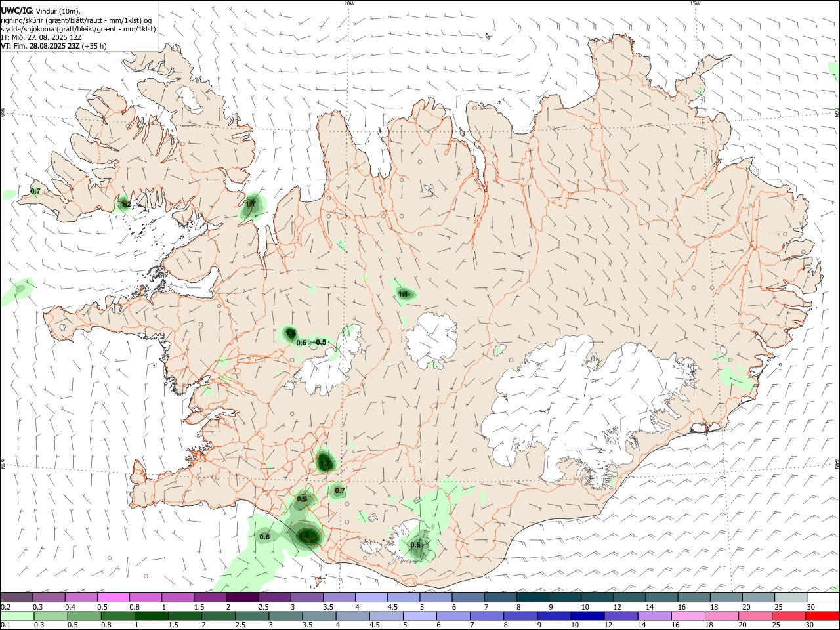
Task: Click the deep blue bottom-row swatch between 10 and 12
Action: [588, 616]
